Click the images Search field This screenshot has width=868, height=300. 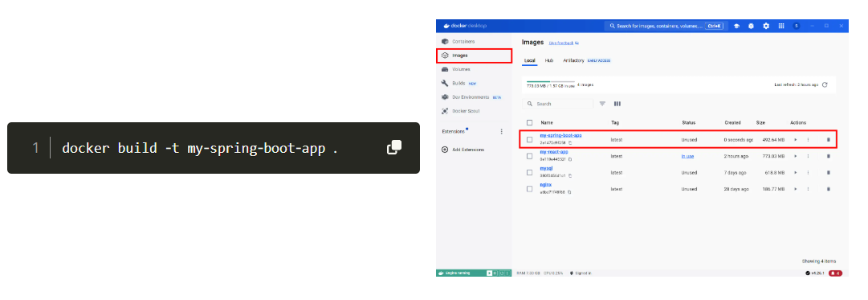pos(557,104)
